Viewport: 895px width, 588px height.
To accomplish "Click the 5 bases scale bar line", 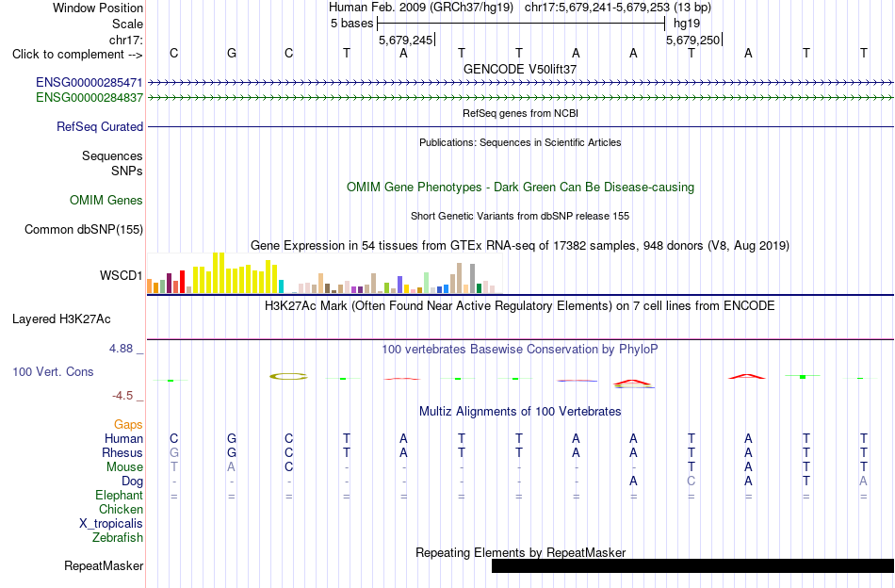I will [521, 24].
